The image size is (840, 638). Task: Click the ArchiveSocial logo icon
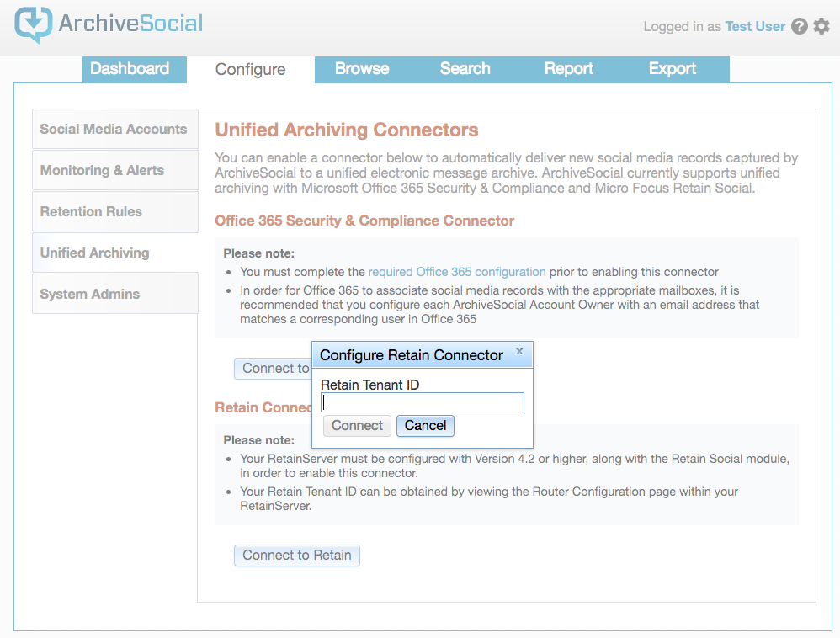click(34, 24)
